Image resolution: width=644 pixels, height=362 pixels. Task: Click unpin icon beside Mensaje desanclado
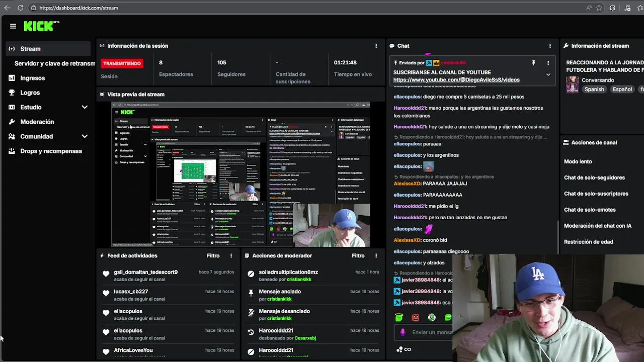point(251,313)
